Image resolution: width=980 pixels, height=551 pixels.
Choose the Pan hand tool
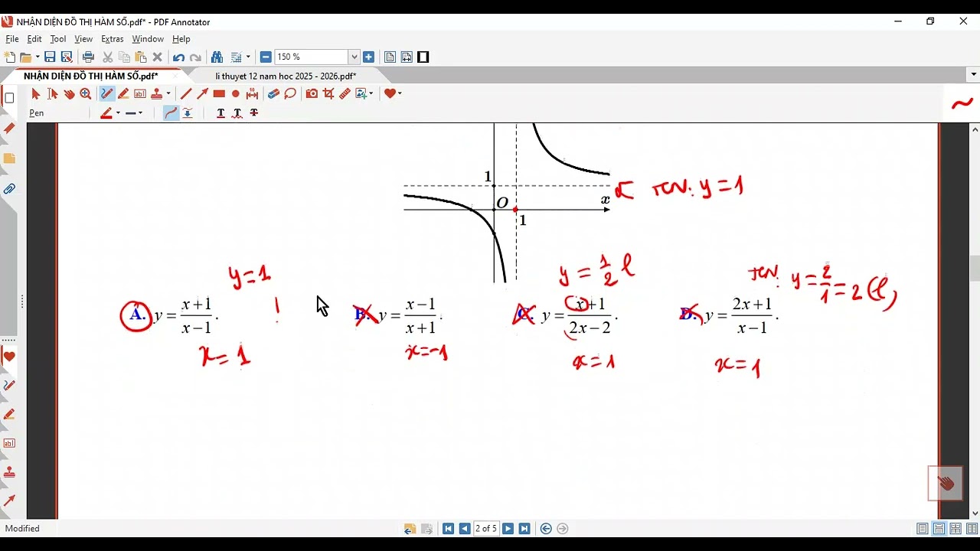point(69,94)
